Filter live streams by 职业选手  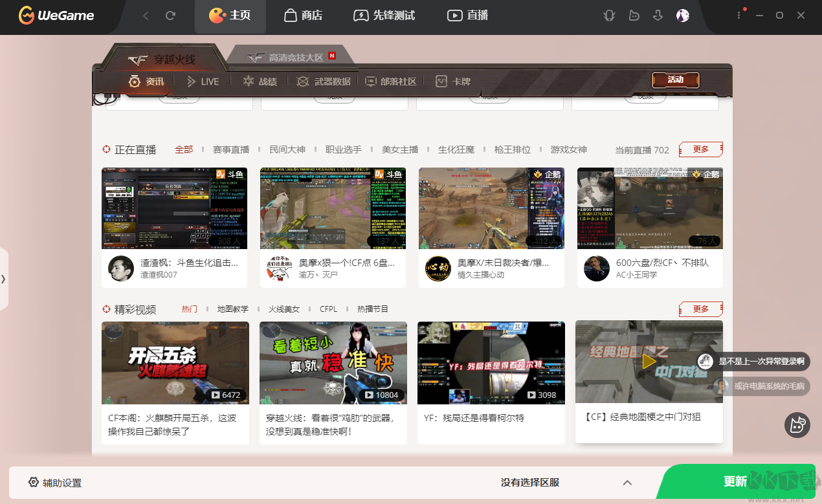(344, 149)
